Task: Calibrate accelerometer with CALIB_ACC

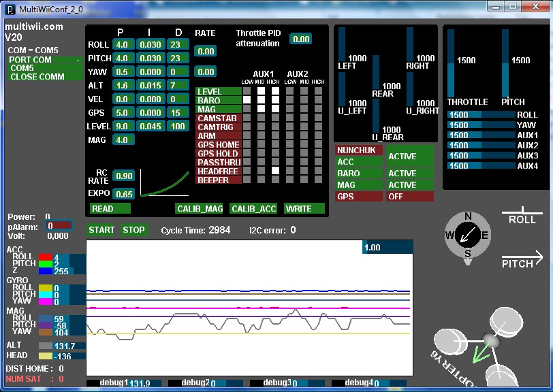Action: pyautogui.click(x=253, y=209)
